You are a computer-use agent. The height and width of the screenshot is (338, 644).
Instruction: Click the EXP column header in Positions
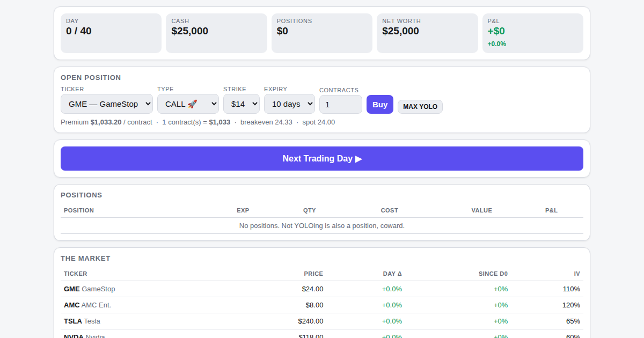tap(243, 210)
